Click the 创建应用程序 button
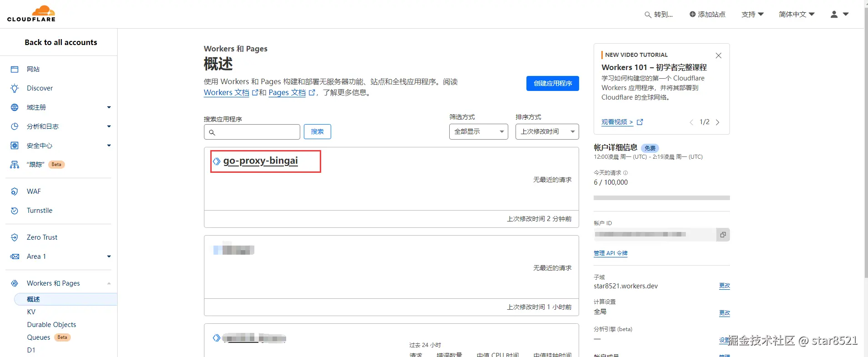 553,83
